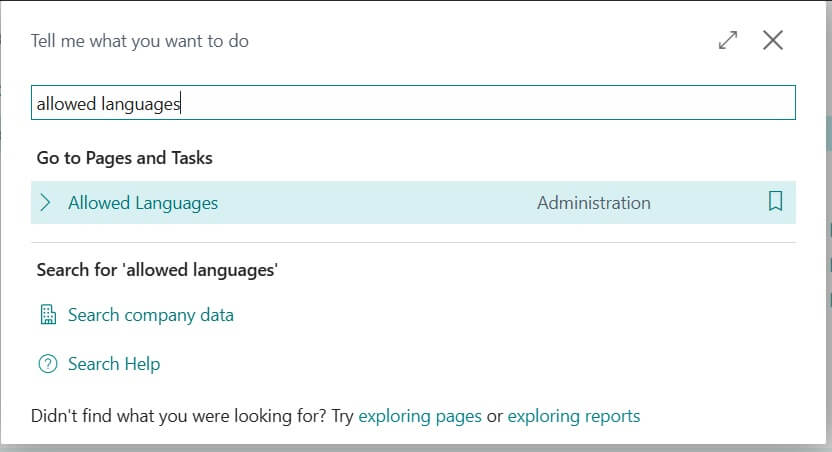Follow the 'exploring reports' link
The width and height of the screenshot is (832, 452).
(x=574, y=416)
